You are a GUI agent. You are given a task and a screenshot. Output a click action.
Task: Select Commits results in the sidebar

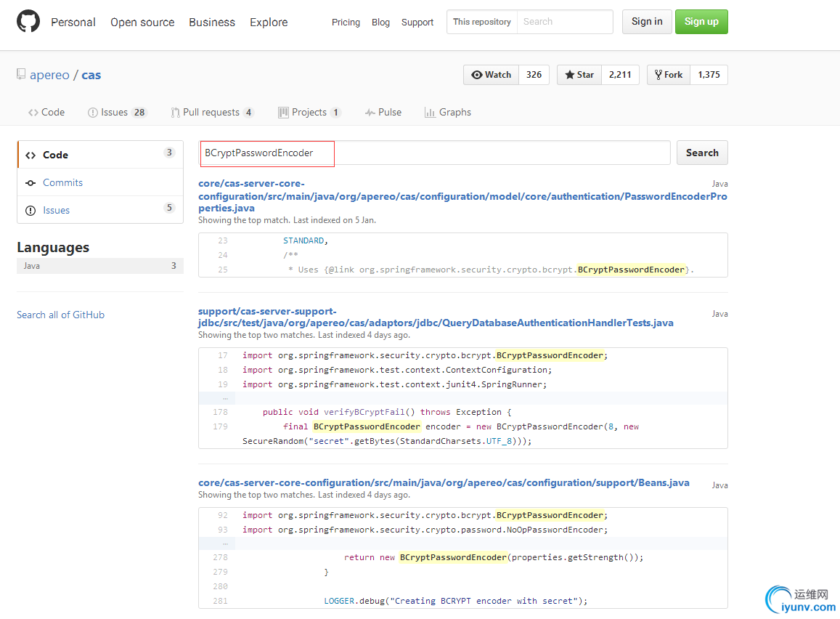[101, 183]
